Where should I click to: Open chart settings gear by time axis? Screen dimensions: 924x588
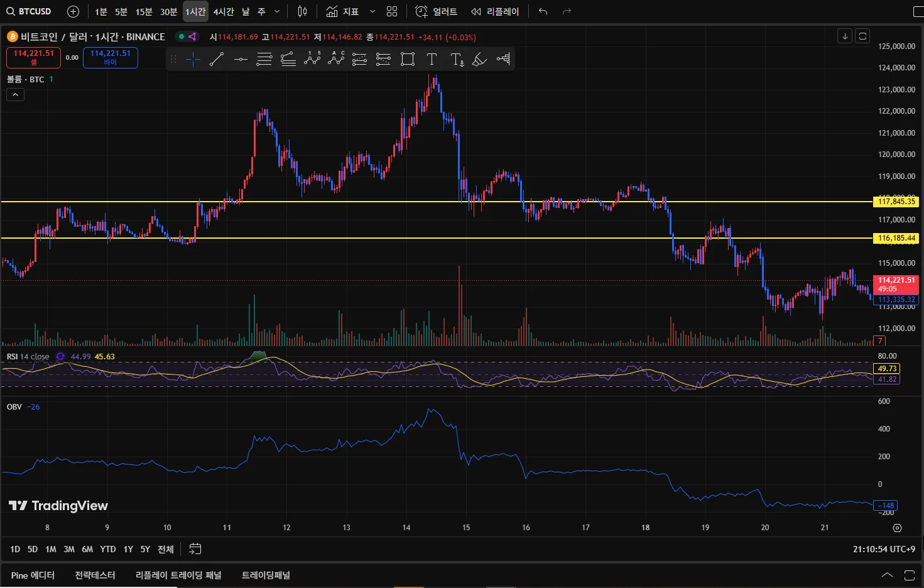point(897,528)
